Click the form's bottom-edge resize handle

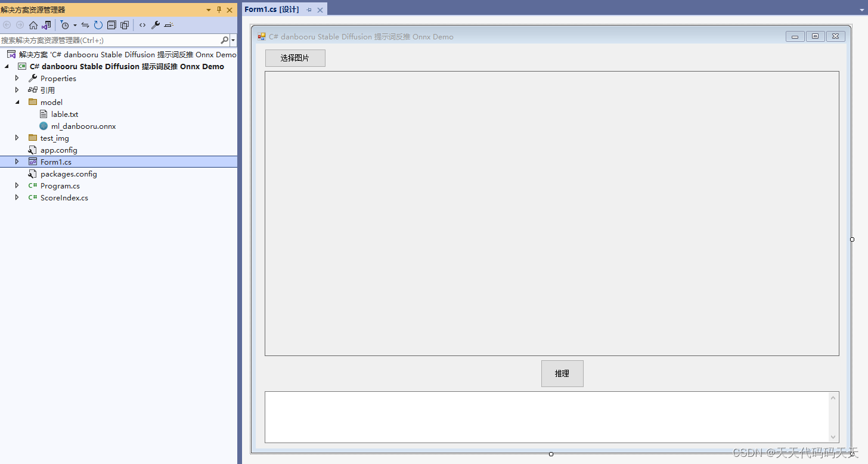(x=551, y=454)
